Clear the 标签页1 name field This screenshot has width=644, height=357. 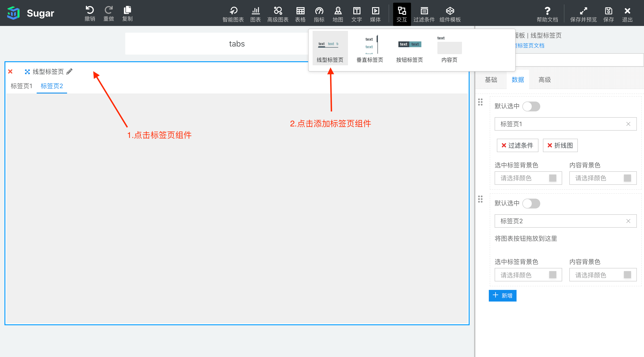click(628, 124)
